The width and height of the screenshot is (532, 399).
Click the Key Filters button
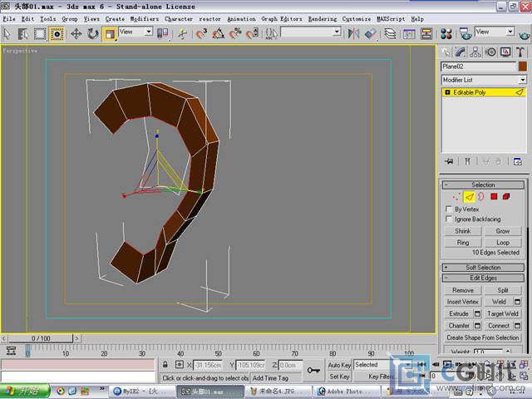pos(383,377)
